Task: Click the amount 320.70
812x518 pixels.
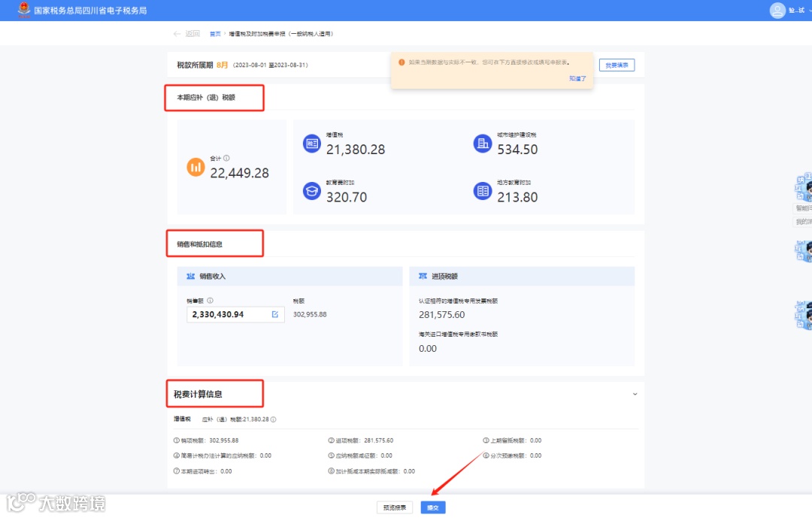Action: (347, 198)
